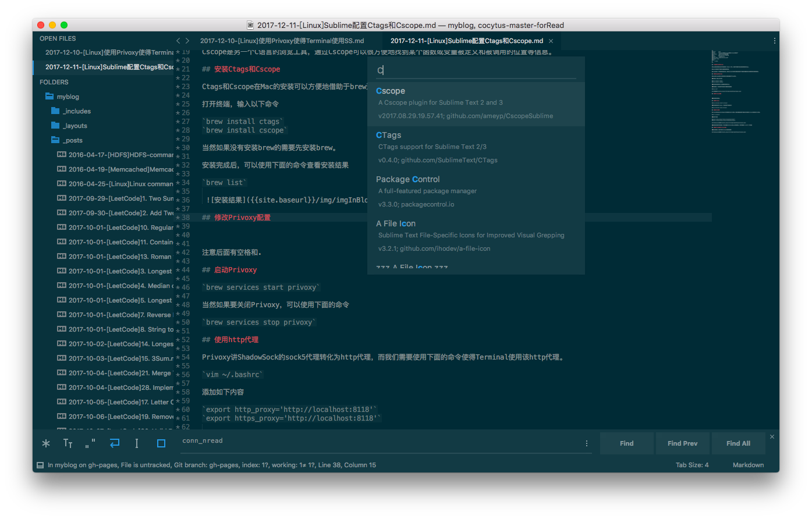Click markdown icon of LeetCode1 Two Sum file
Image resolution: width=812 pixels, height=519 pixels.
click(62, 198)
